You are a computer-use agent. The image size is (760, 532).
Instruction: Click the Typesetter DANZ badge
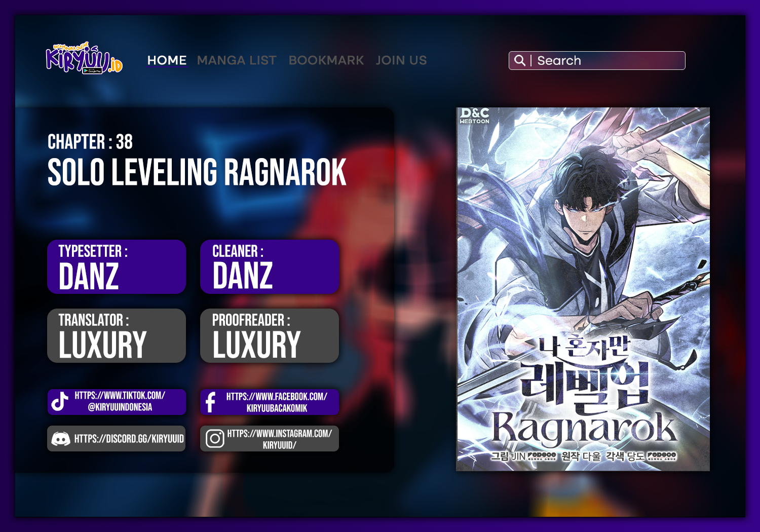tap(117, 267)
